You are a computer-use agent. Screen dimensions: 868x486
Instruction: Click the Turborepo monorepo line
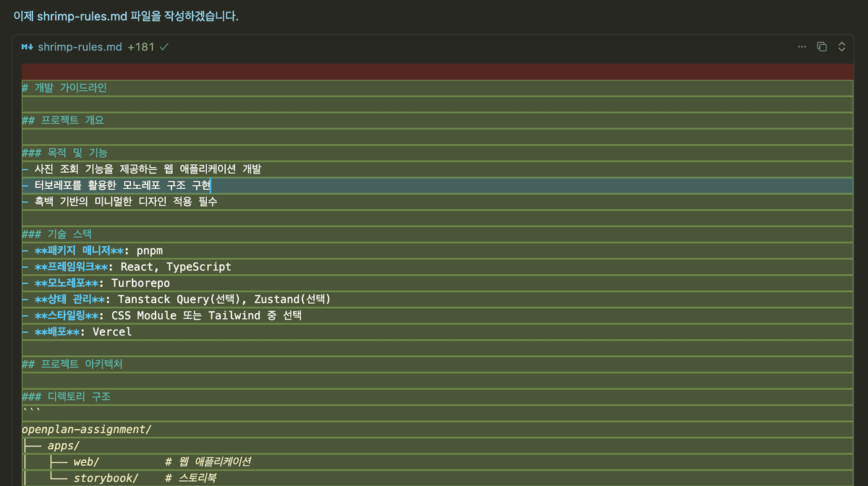click(94, 283)
